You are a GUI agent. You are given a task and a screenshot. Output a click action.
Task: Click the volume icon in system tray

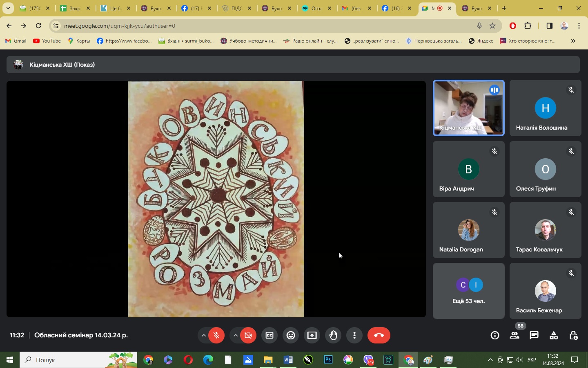tap(519, 360)
